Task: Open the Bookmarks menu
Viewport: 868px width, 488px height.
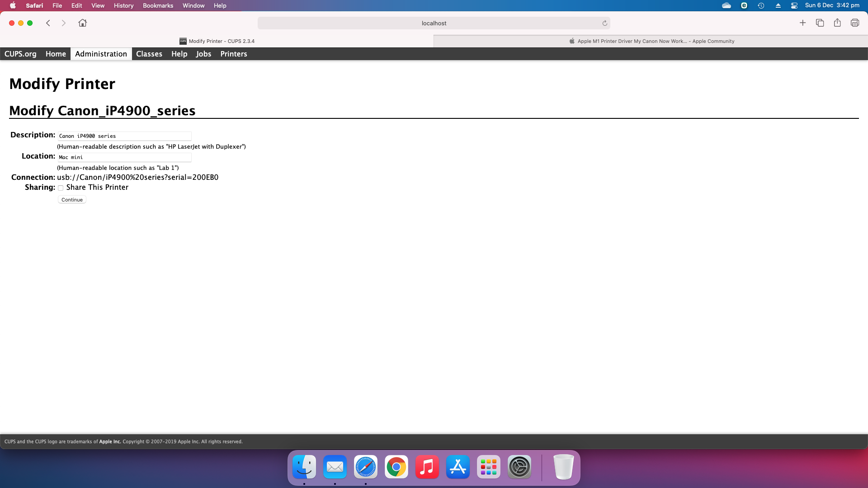Action: [x=158, y=5]
